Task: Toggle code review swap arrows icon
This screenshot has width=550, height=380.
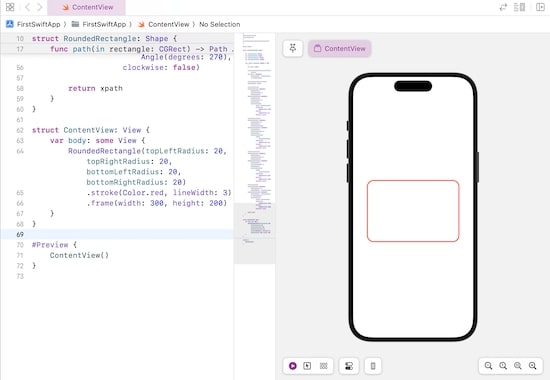Action: point(503,7)
